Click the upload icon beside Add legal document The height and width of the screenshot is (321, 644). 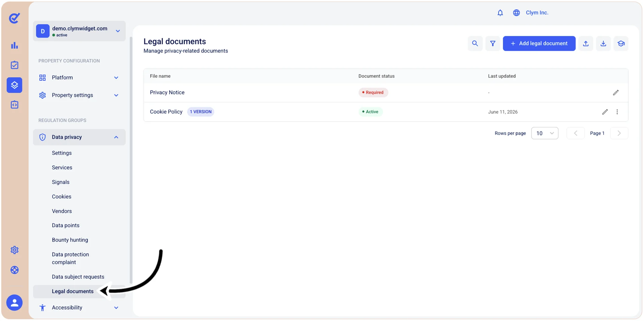pos(586,43)
